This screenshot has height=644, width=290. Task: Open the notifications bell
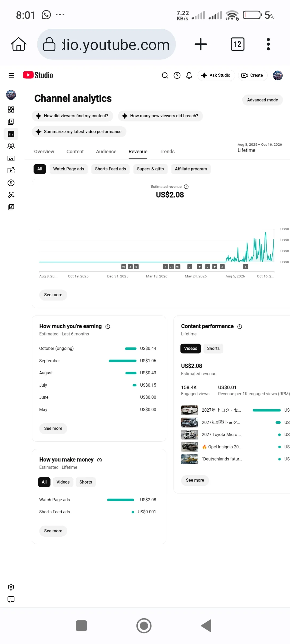(189, 75)
